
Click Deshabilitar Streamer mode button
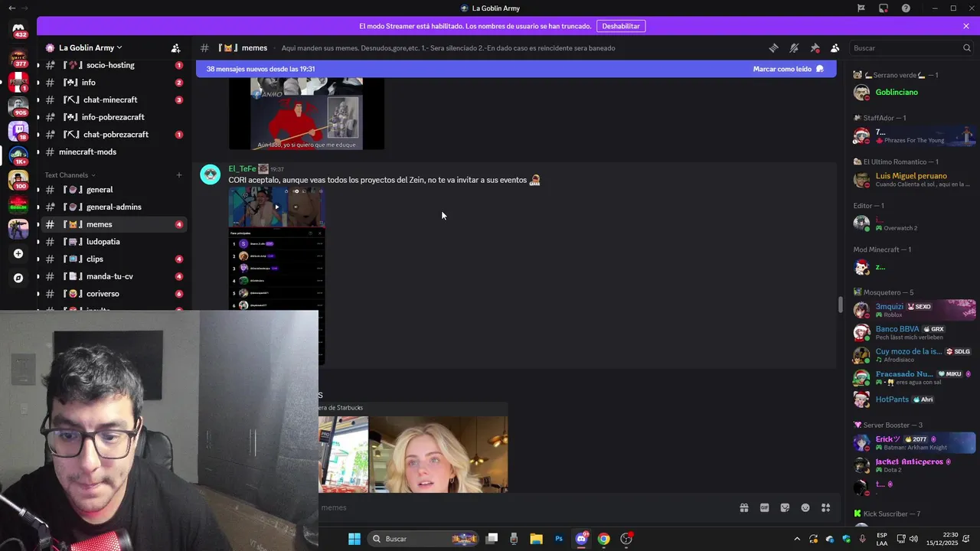click(620, 26)
